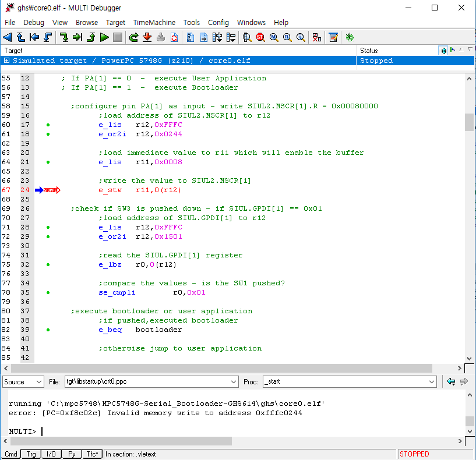Toggle breakpoint dot on line 60 e_lis
The image size is (476, 460).
[48, 125]
